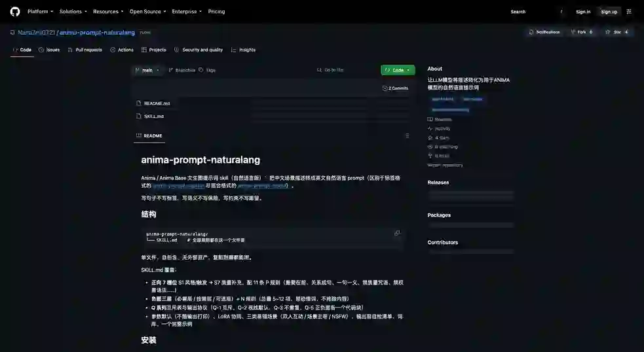The image size is (644, 352).
Task: View the forks count in About
Action: pyautogui.click(x=438, y=156)
